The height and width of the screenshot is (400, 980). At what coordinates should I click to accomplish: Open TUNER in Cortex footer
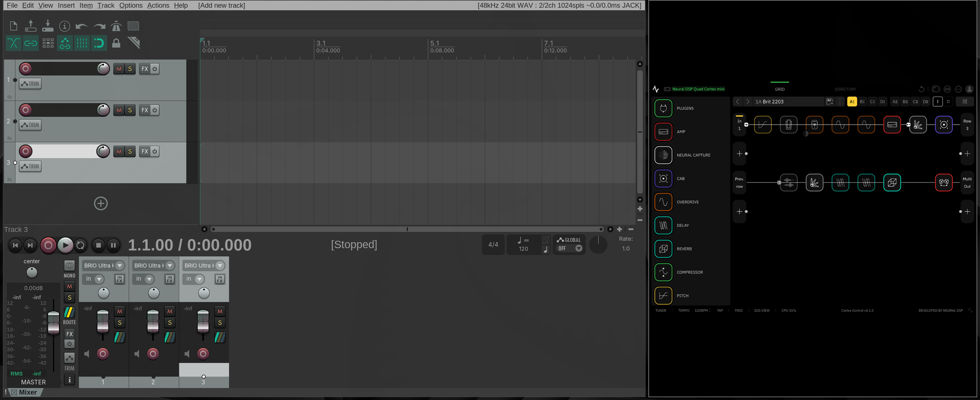click(661, 310)
